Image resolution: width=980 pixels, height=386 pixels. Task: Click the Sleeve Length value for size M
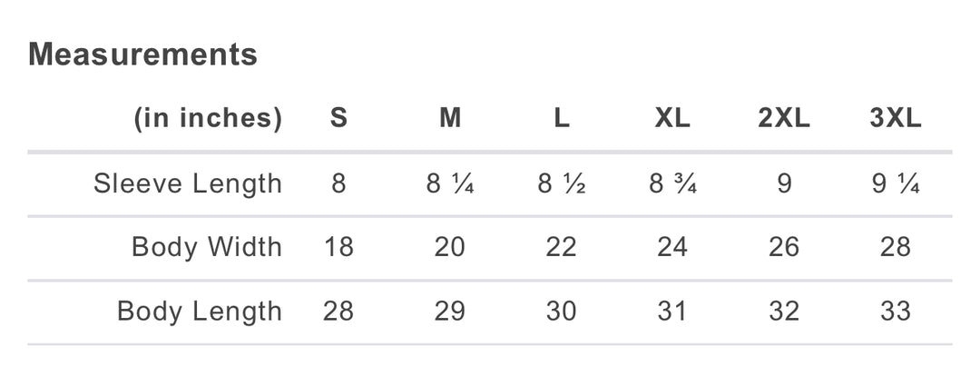tap(450, 184)
